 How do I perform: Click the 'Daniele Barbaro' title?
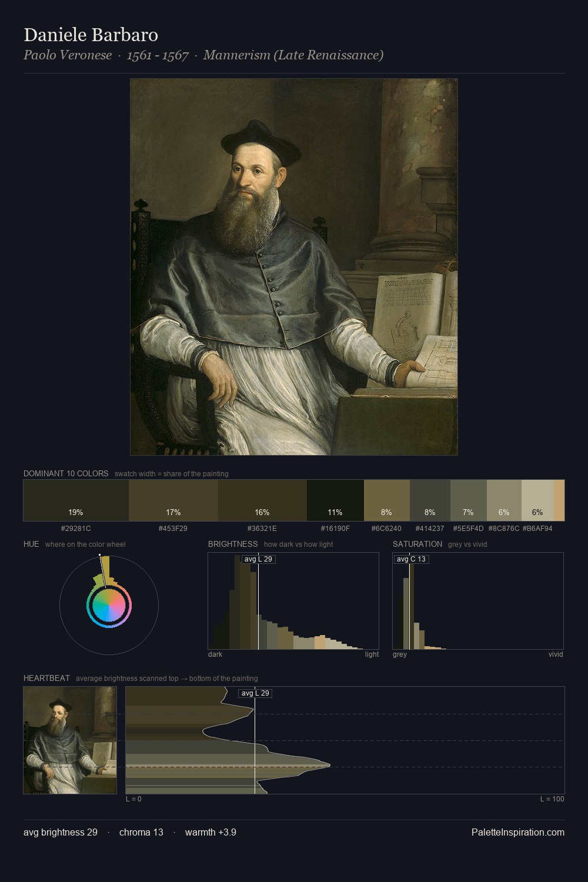click(x=91, y=35)
